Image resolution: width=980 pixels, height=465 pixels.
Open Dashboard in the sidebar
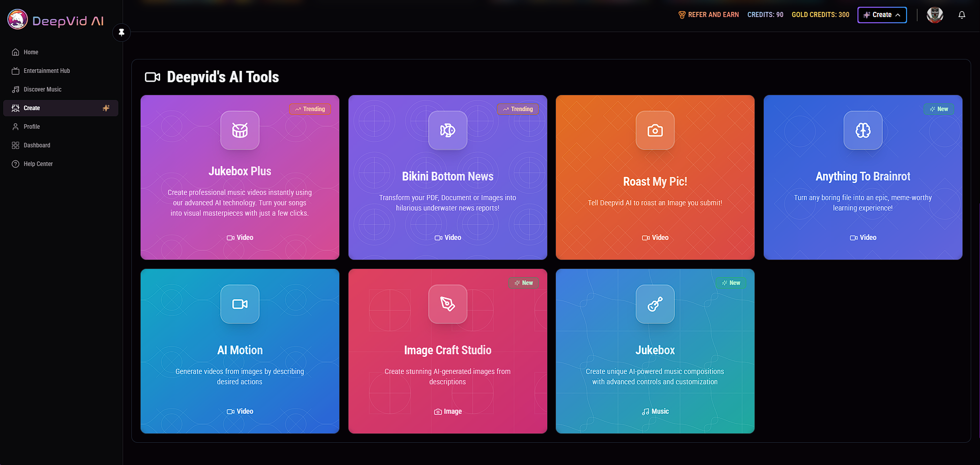coord(61,145)
